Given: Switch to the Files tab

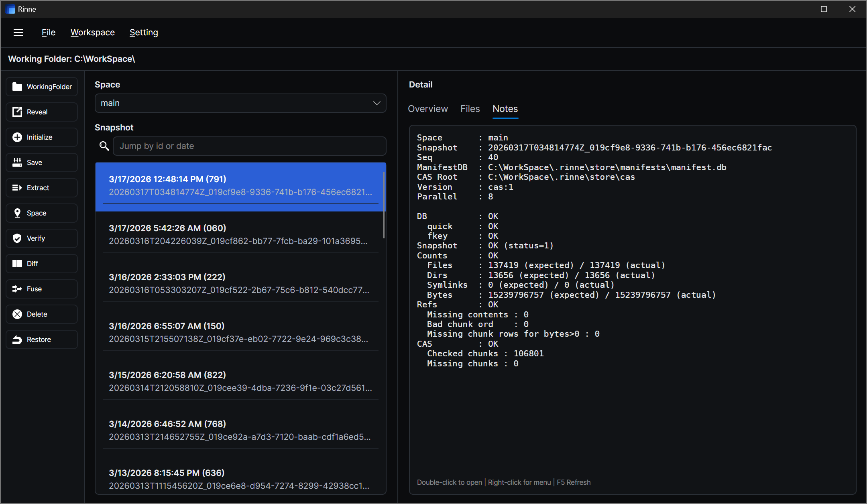Looking at the screenshot, I should point(470,109).
